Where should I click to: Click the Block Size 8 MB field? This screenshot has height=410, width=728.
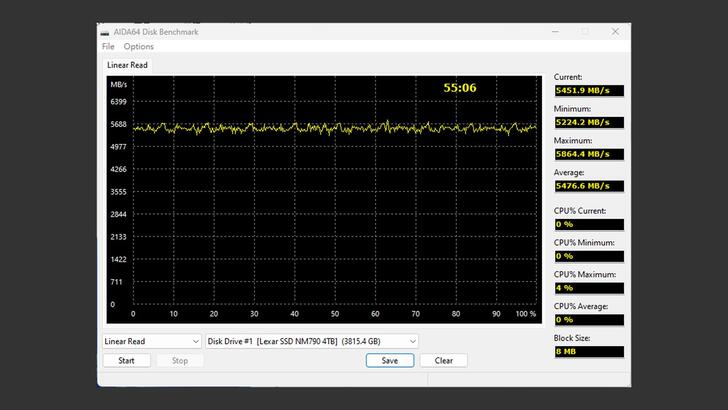click(588, 352)
